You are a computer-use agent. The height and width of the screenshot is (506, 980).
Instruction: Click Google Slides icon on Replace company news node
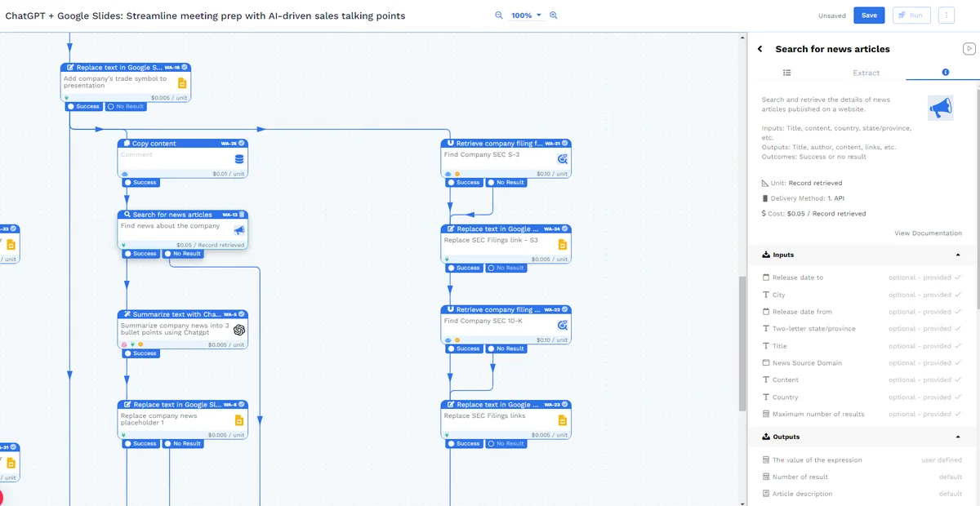tap(239, 421)
